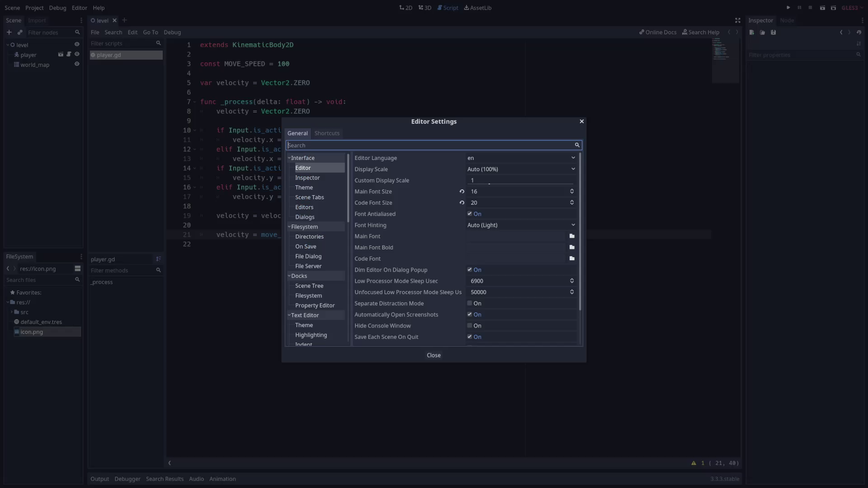Open Font Hinting dropdown

coord(521,225)
